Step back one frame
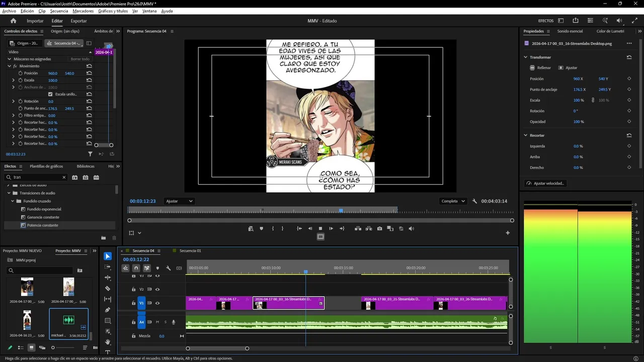Viewport: 644px width, 362px height. click(x=310, y=229)
